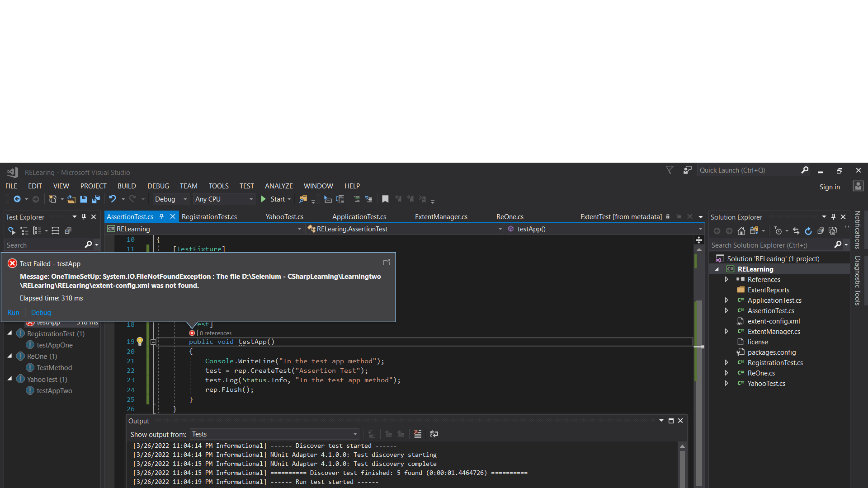868x488 pixels.
Task: Open the Diagnostic Tools side tab
Action: [858, 281]
